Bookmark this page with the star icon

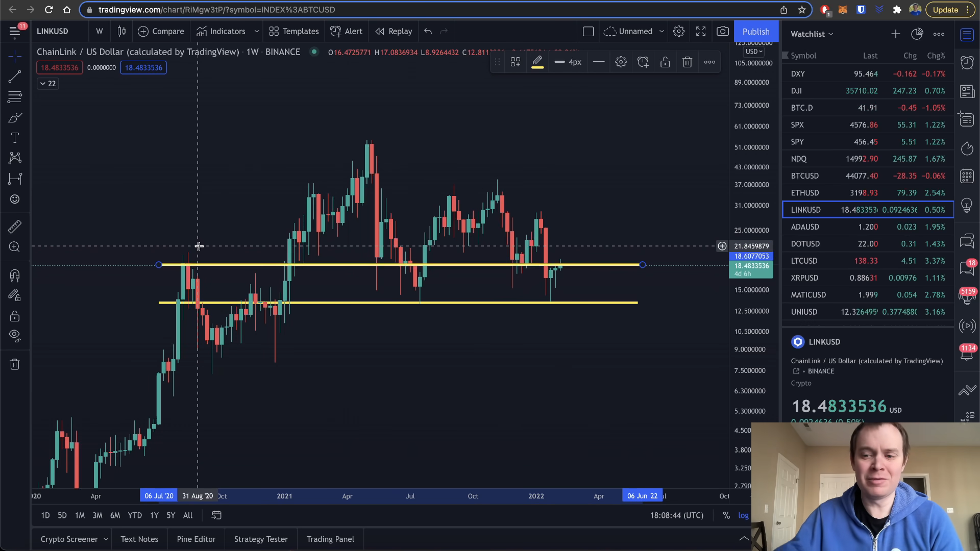coord(802,10)
